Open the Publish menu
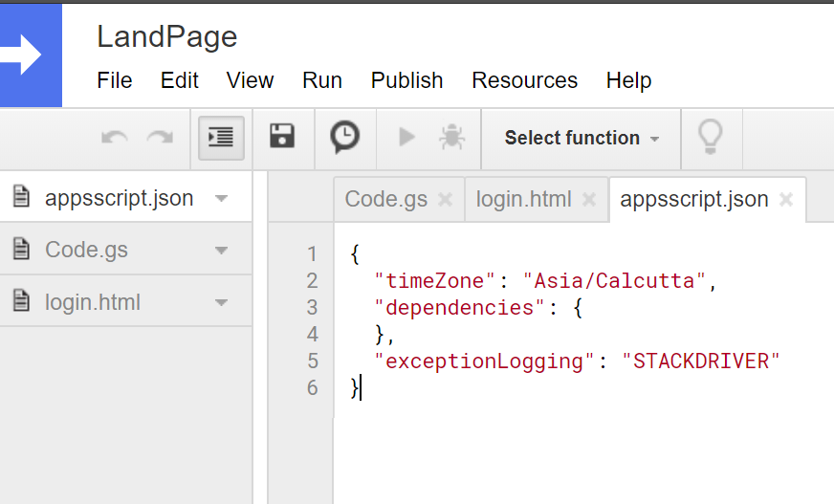 click(406, 80)
